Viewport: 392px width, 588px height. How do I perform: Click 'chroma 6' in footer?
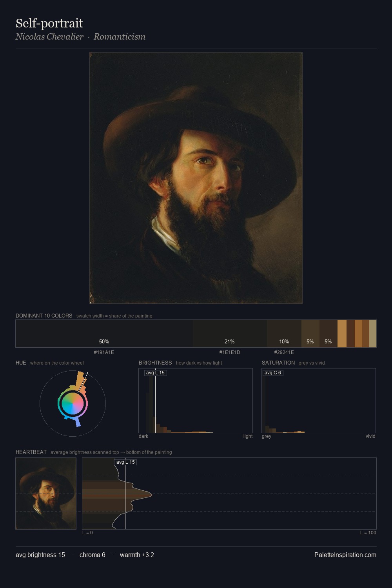[x=93, y=555]
